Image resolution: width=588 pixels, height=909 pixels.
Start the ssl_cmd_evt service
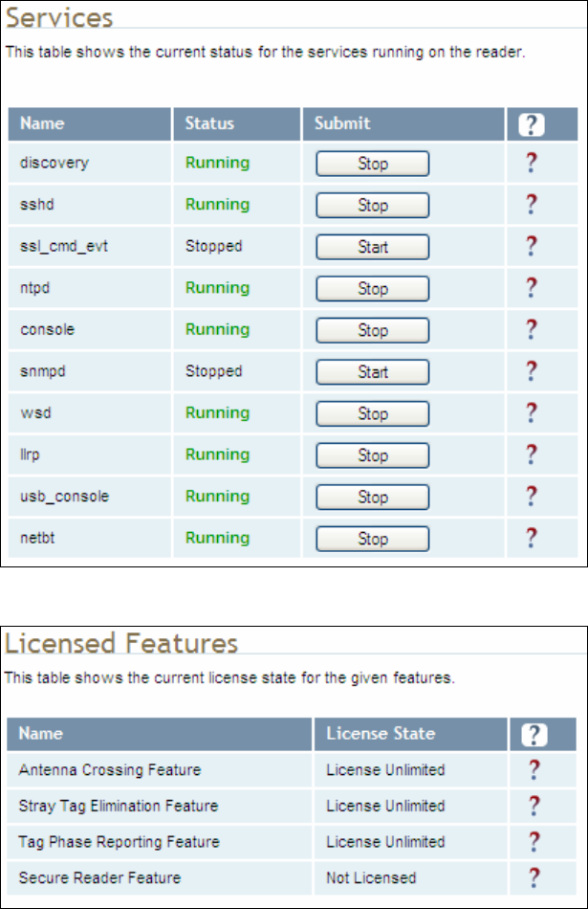pyautogui.click(x=373, y=247)
